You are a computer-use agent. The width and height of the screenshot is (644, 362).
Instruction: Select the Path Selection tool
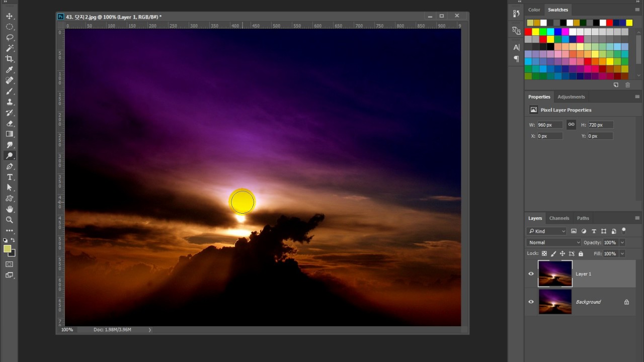click(10, 188)
